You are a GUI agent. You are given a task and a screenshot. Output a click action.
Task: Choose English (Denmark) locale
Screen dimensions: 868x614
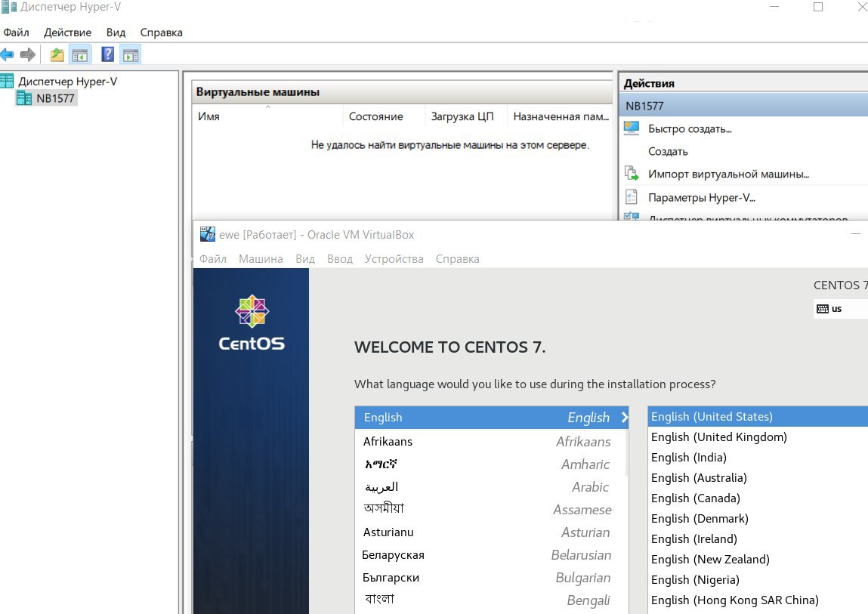point(758,519)
